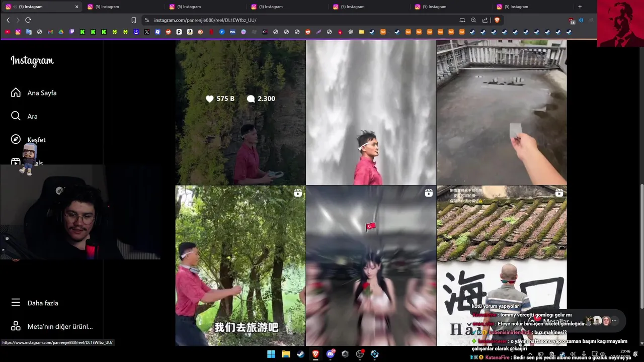
Task: Click the hamburger icon beside Daha fazla
Action: [16, 303]
